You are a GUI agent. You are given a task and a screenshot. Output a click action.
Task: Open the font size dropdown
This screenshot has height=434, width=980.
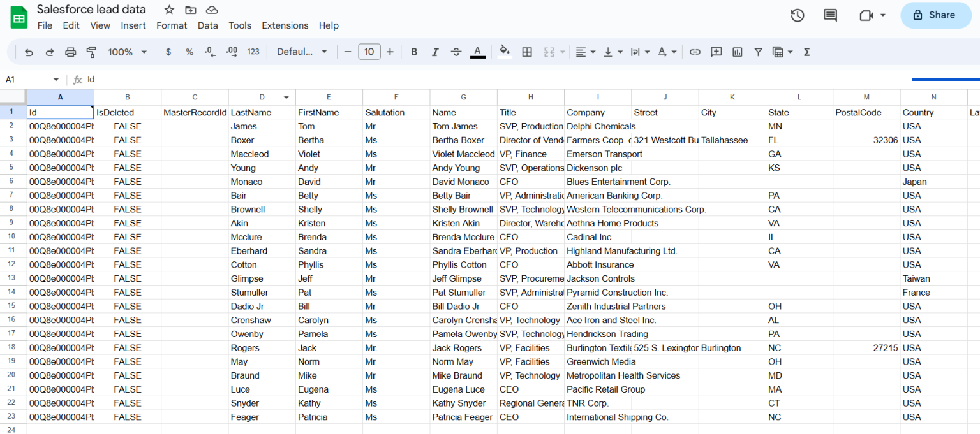pyautogui.click(x=369, y=52)
